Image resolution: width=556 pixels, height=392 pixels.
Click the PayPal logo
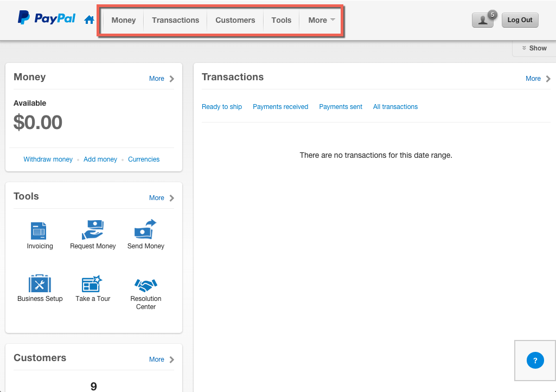47,18
